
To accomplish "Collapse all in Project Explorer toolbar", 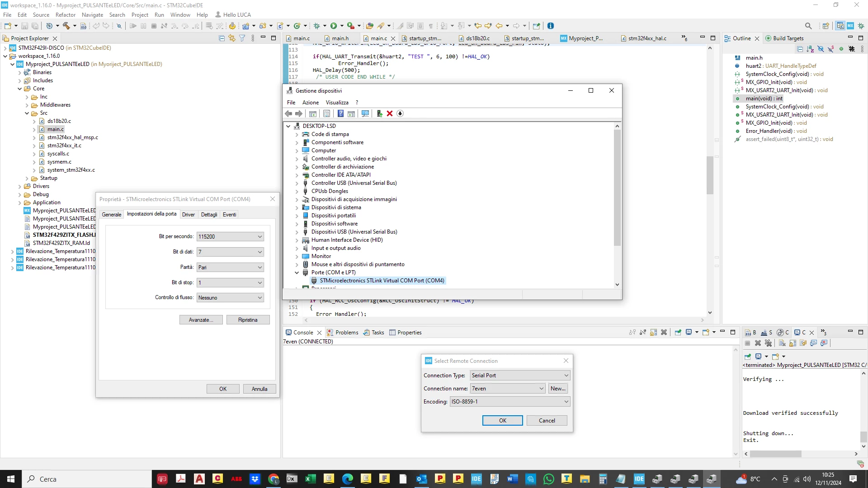I will point(222,38).
